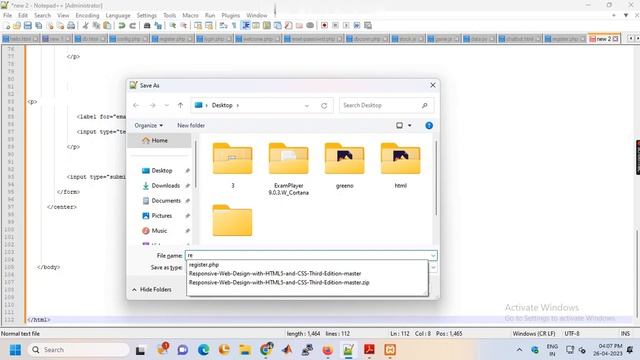
Task: Click the Save All toolbar icon
Action: pyautogui.click(x=39, y=25)
